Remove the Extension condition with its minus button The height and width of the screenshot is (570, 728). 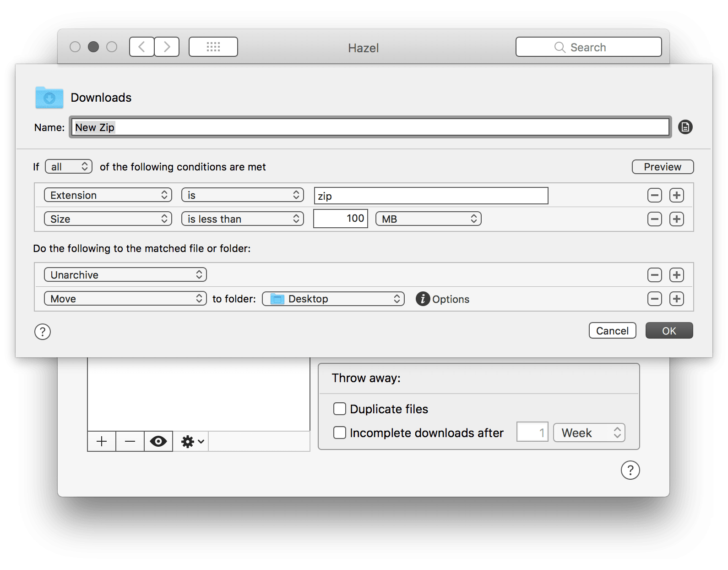pos(654,195)
